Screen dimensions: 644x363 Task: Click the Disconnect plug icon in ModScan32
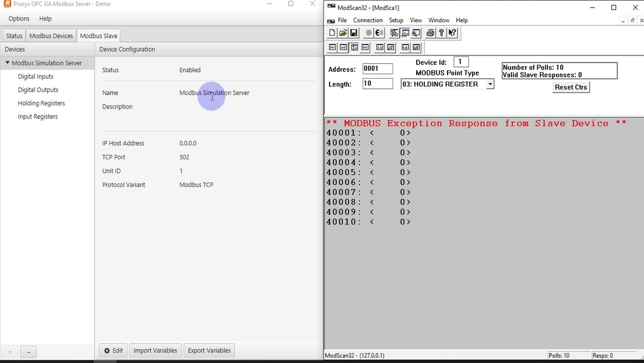(x=379, y=33)
